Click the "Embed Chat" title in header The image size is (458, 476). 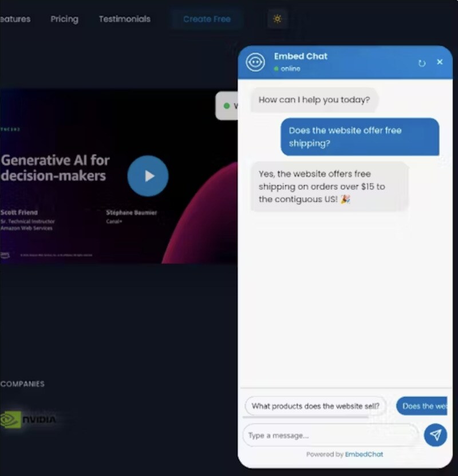[x=301, y=56]
